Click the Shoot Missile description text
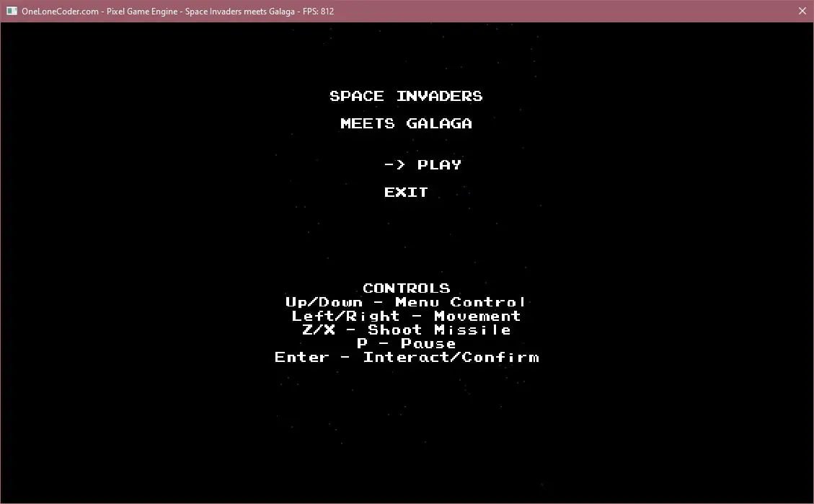Screen dimensions: 814x504 [x=439, y=330]
